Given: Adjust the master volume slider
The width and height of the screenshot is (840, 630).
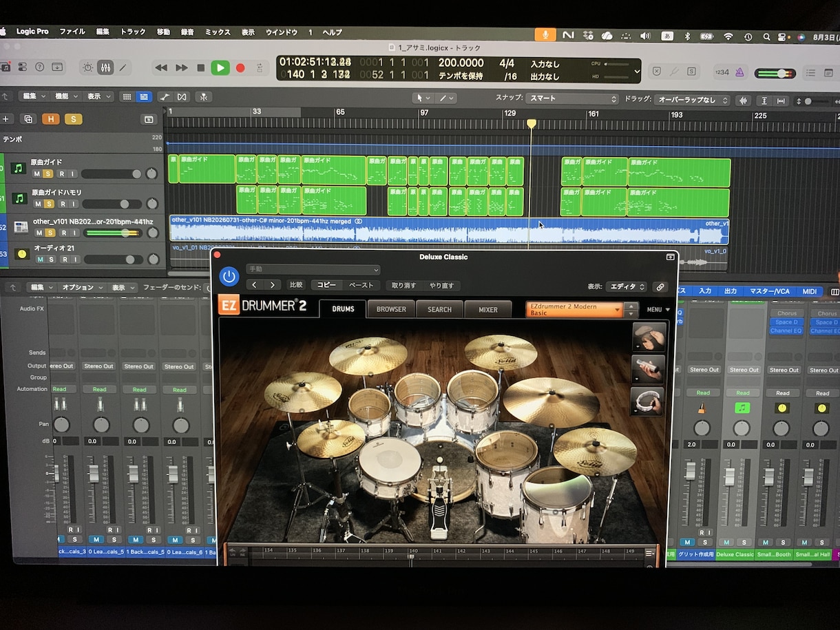Looking at the screenshot, I should point(775,73).
